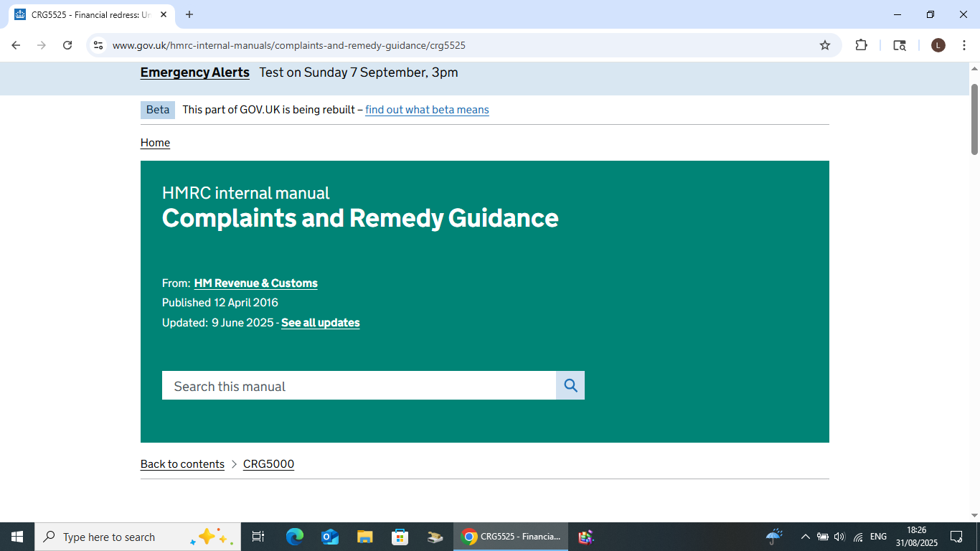980x551 pixels.
Task: Click the address bar URL
Action: coord(289,45)
